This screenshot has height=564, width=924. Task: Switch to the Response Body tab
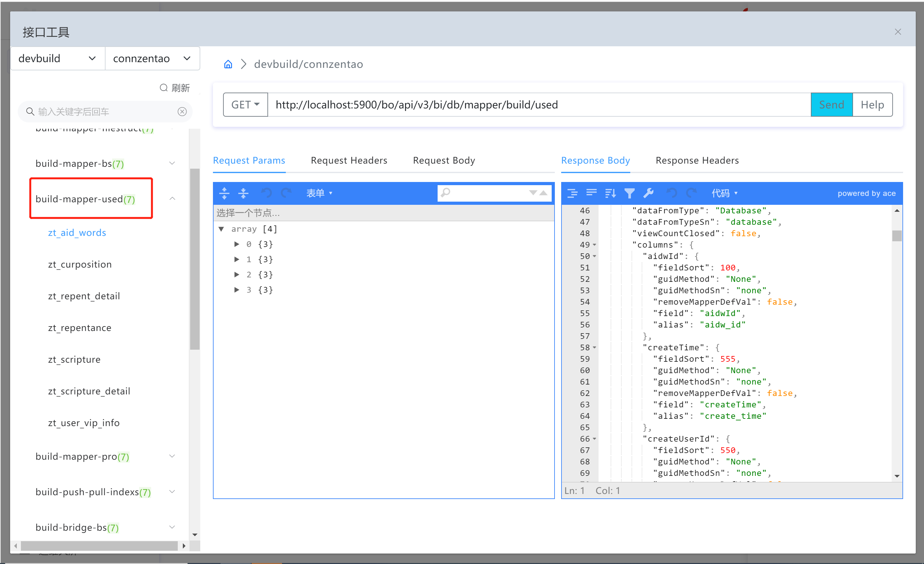[595, 161]
